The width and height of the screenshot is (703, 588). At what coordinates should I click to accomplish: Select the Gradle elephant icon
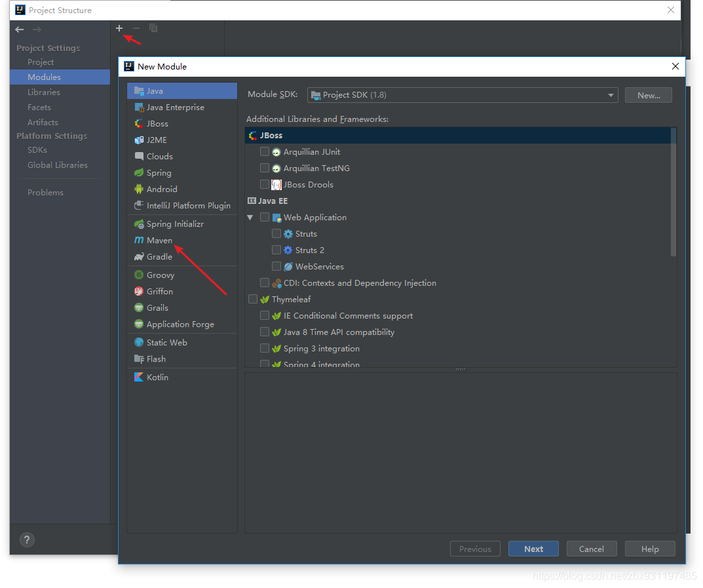pos(139,256)
